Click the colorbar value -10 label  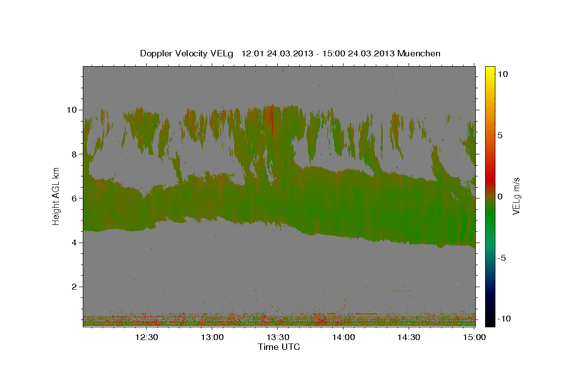pos(504,318)
